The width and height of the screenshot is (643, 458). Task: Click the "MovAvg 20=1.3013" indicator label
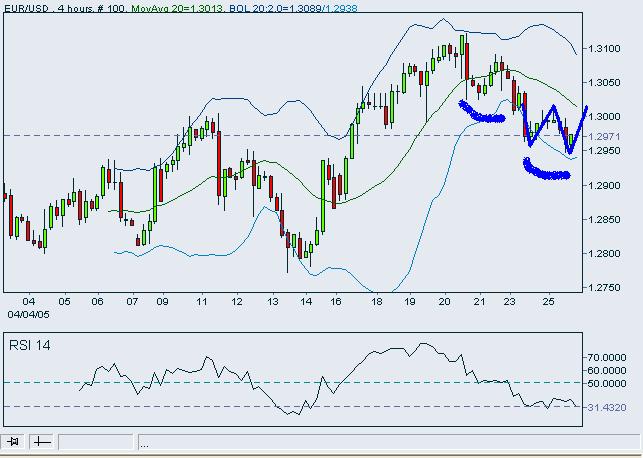[x=177, y=8]
